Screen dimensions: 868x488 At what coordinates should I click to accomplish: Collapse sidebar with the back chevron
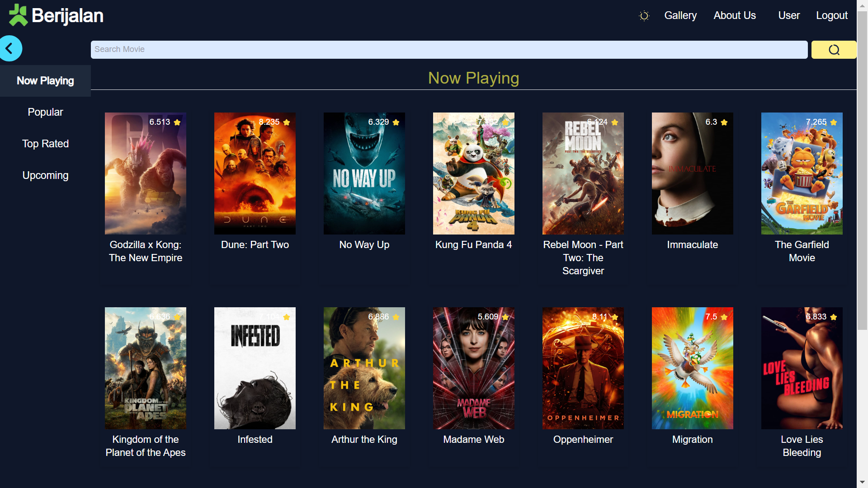pyautogui.click(x=10, y=49)
